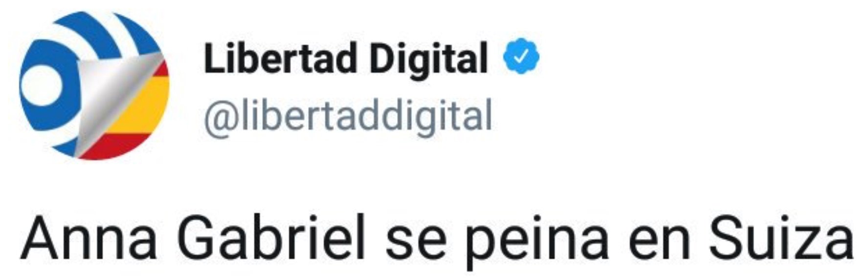Open the Libertad Digital profile avatar

pyautogui.click(x=94, y=86)
